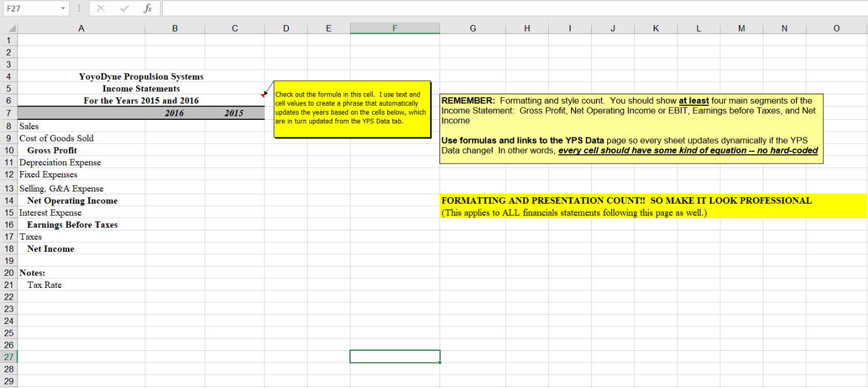
Task: Click the 'Interest Expense' cell
Action: (81, 213)
